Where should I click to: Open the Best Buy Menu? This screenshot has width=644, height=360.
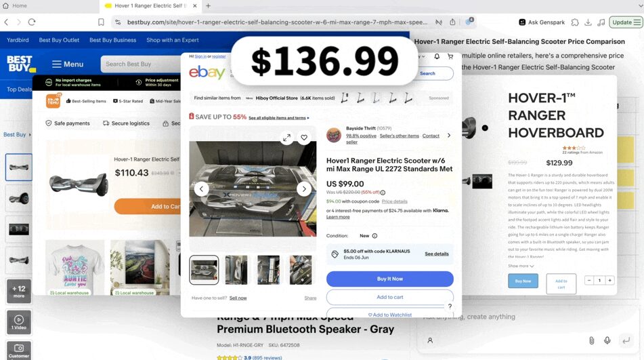pos(68,64)
